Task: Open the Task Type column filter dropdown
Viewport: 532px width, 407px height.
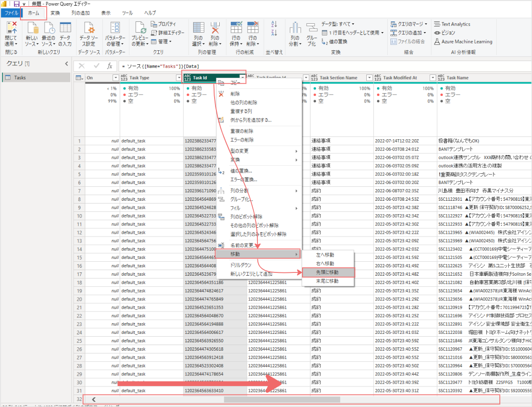Action: click(179, 78)
